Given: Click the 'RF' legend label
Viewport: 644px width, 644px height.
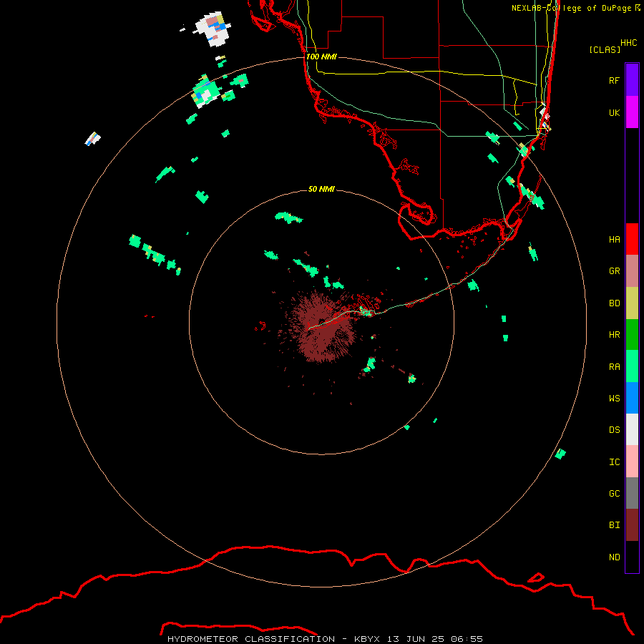Looking at the screenshot, I should [614, 80].
